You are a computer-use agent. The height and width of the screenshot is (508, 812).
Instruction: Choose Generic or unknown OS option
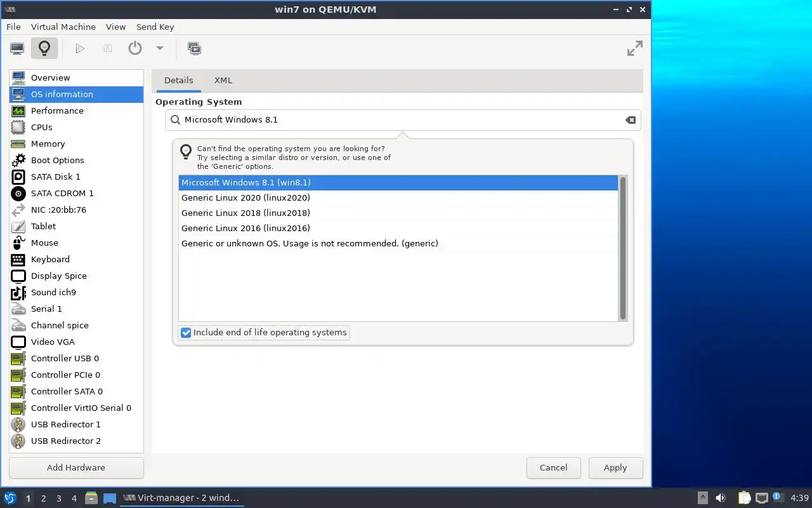click(x=398, y=243)
